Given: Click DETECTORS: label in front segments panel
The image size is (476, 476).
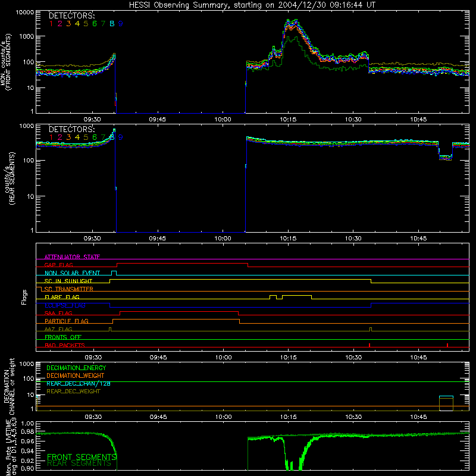Looking at the screenshot, I should click(x=71, y=16).
